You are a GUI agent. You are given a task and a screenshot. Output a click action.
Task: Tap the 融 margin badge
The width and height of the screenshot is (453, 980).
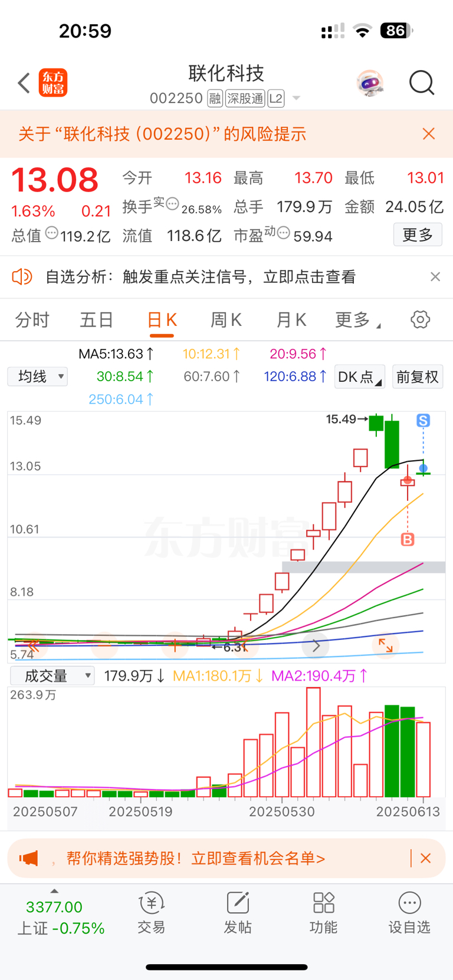pos(215,98)
